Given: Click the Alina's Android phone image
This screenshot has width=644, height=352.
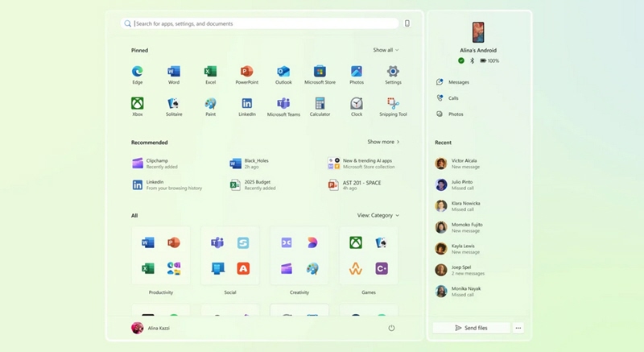Looking at the screenshot, I should click(x=478, y=32).
